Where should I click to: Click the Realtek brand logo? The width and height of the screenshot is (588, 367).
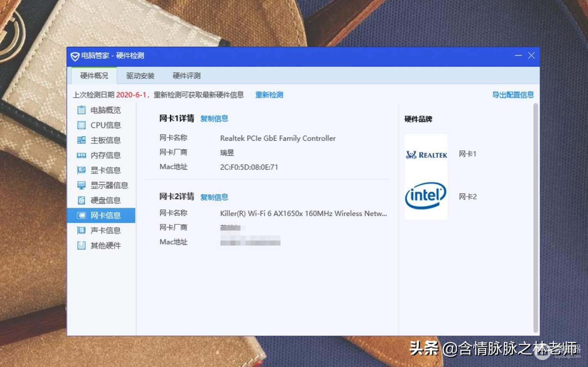[426, 155]
